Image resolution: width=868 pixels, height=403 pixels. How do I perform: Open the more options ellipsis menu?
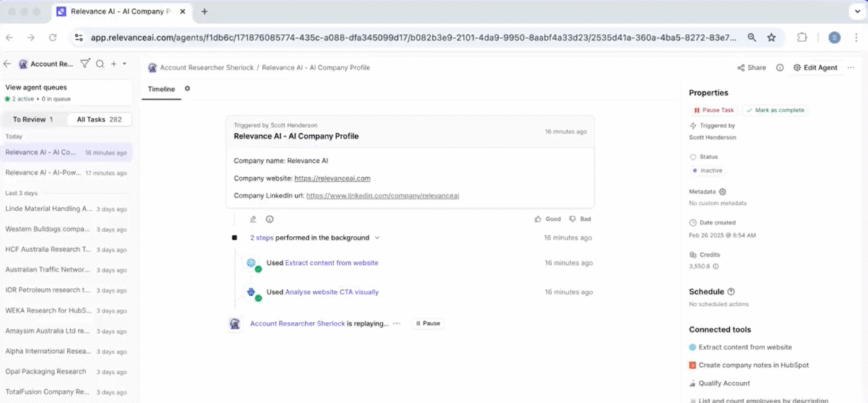click(852, 67)
